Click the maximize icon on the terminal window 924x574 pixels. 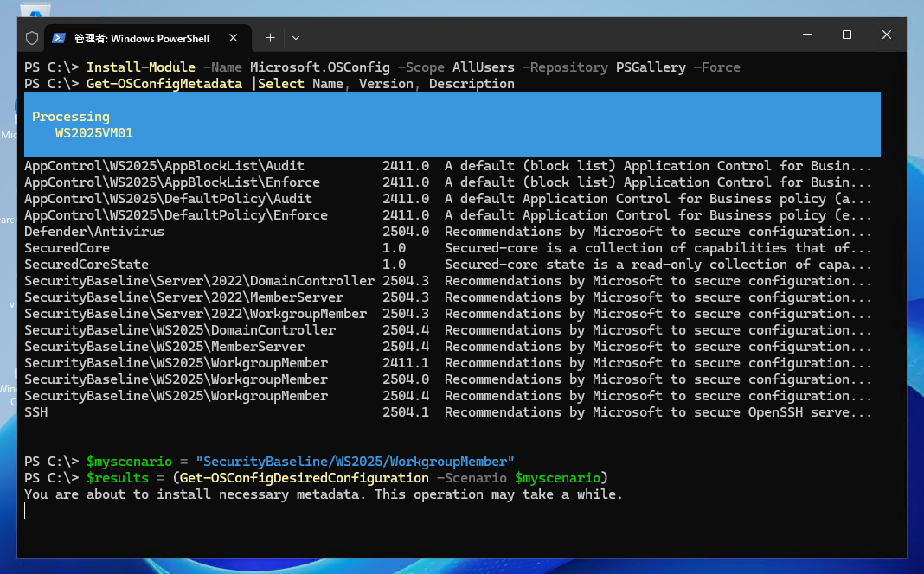(846, 35)
